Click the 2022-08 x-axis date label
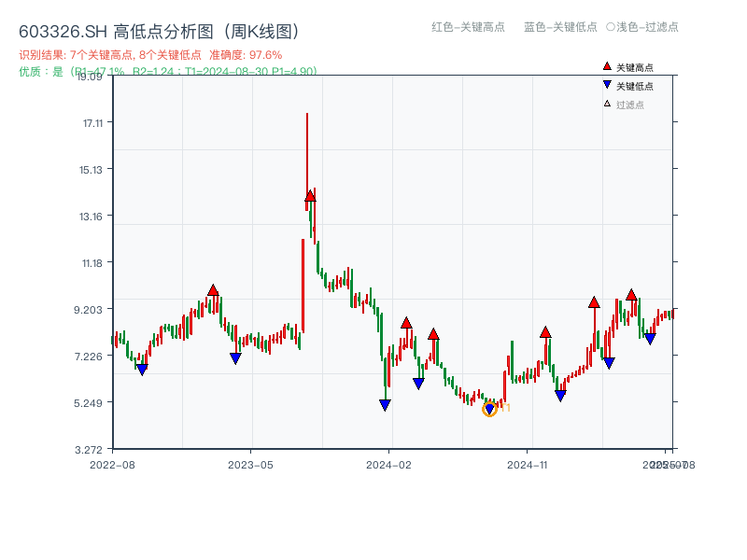The width and height of the screenshot is (747, 560). click(112, 465)
